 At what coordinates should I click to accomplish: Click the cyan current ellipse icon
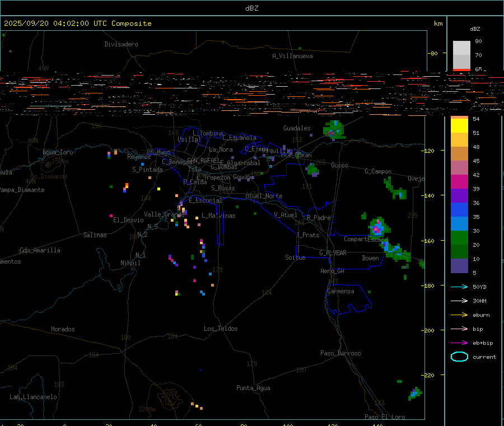click(459, 357)
